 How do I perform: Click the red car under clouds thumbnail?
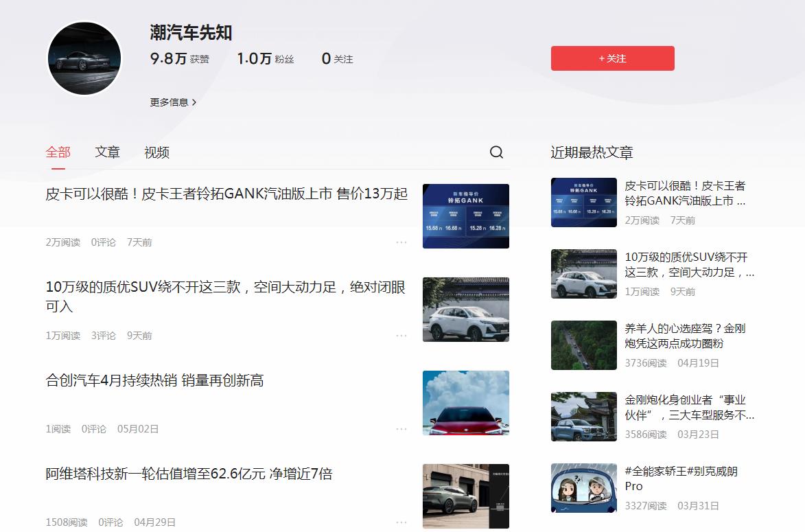point(466,403)
